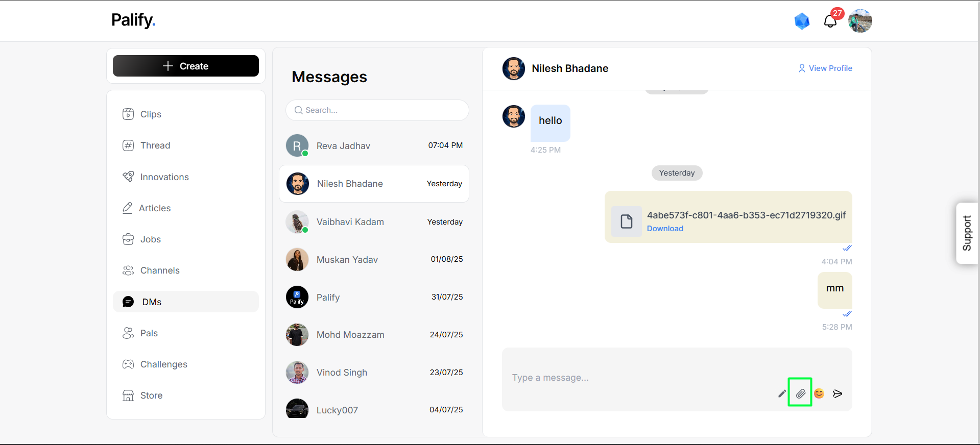Click the Yesterday date separator
Screen dimensions: 980x445
pos(677,173)
